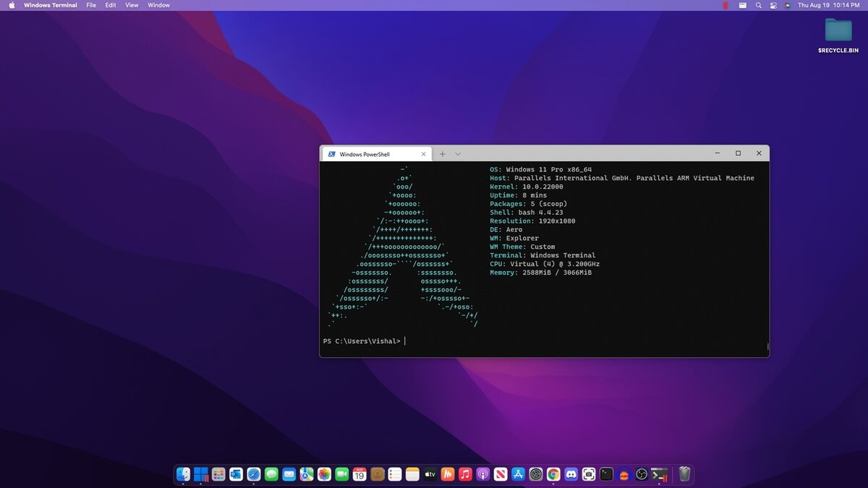This screenshot has width=868, height=488.
Task: Open App Store from the Dock
Action: [x=518, y=474]
